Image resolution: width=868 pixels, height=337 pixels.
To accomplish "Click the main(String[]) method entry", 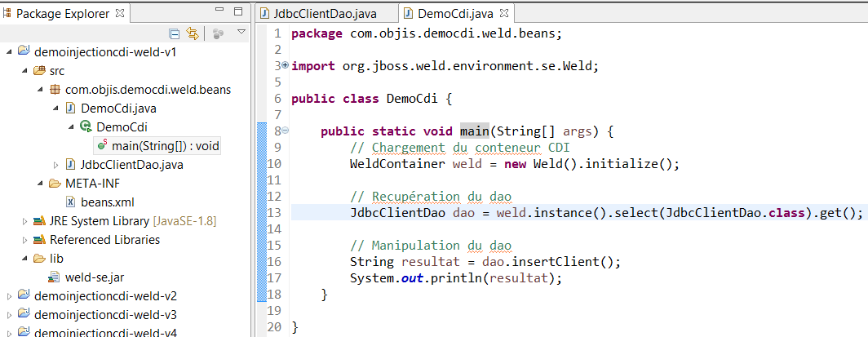I will 165,145.
